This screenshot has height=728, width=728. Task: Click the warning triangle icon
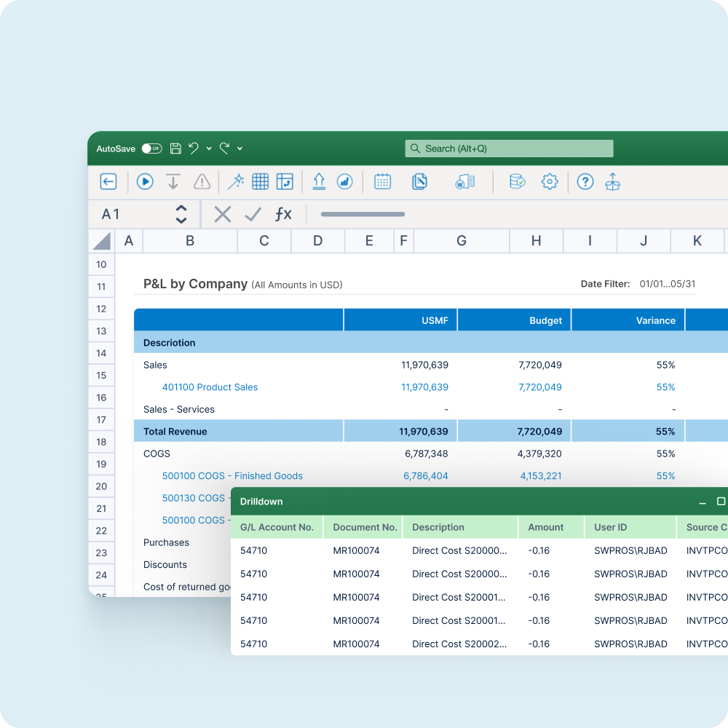tap(202, 181)
